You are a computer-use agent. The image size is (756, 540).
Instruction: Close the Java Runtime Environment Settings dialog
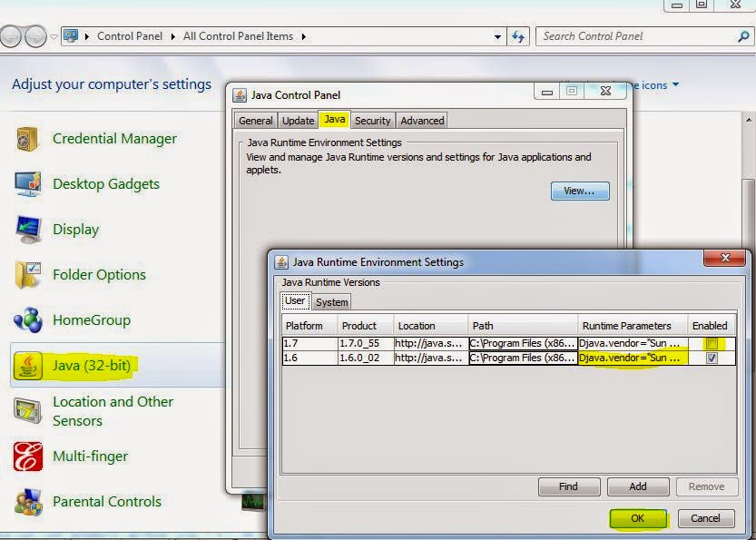pos(725,258)
